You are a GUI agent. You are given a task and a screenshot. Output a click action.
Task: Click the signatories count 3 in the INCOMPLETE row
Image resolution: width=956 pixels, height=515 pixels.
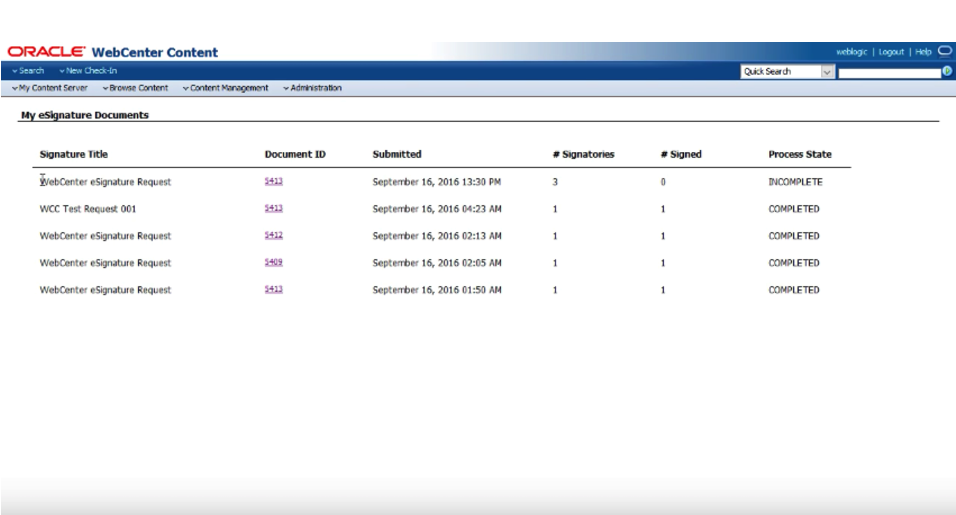click(x=555, y=182)
